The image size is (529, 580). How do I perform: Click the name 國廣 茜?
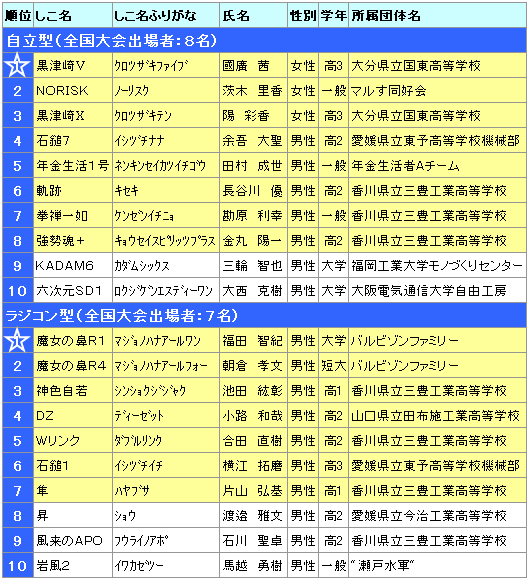(246, 65)
